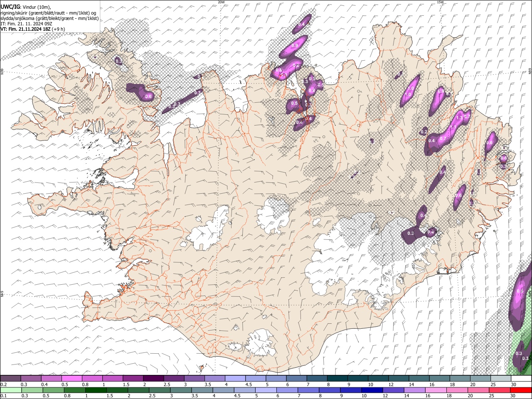Click the "0.9" value in the offshore northern snow band
532x399 pixels.
tap(295, 45)
